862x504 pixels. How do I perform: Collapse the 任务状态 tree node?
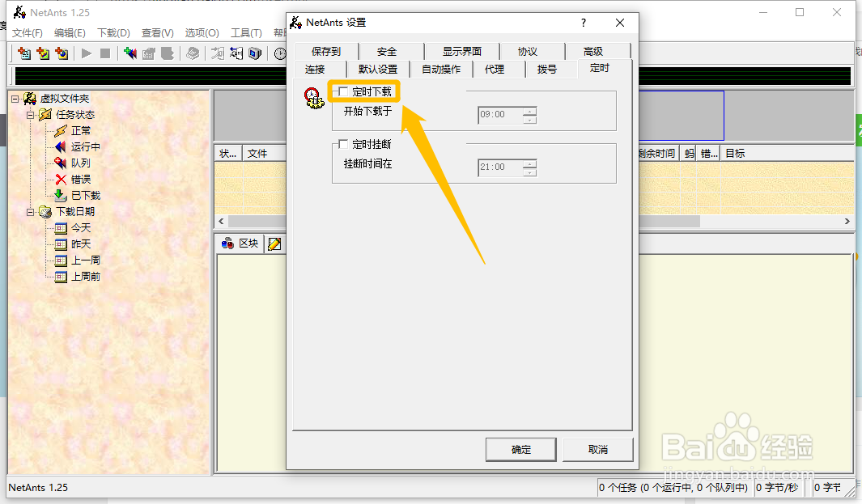pos(30,115)
